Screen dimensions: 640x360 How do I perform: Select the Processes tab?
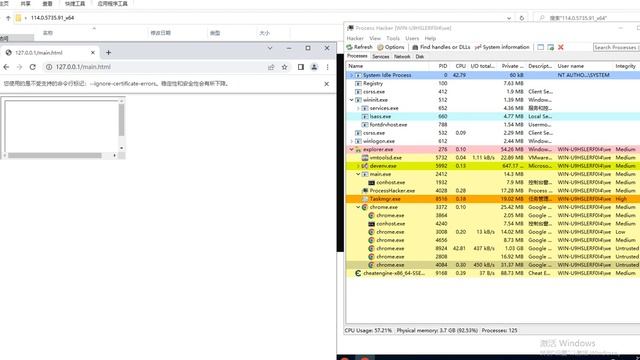357,56
